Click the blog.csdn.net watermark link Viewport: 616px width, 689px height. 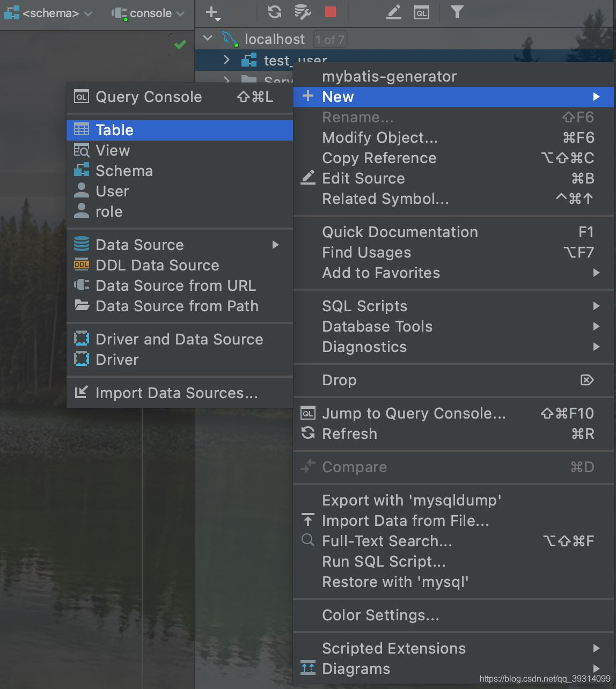coord(545,679)
